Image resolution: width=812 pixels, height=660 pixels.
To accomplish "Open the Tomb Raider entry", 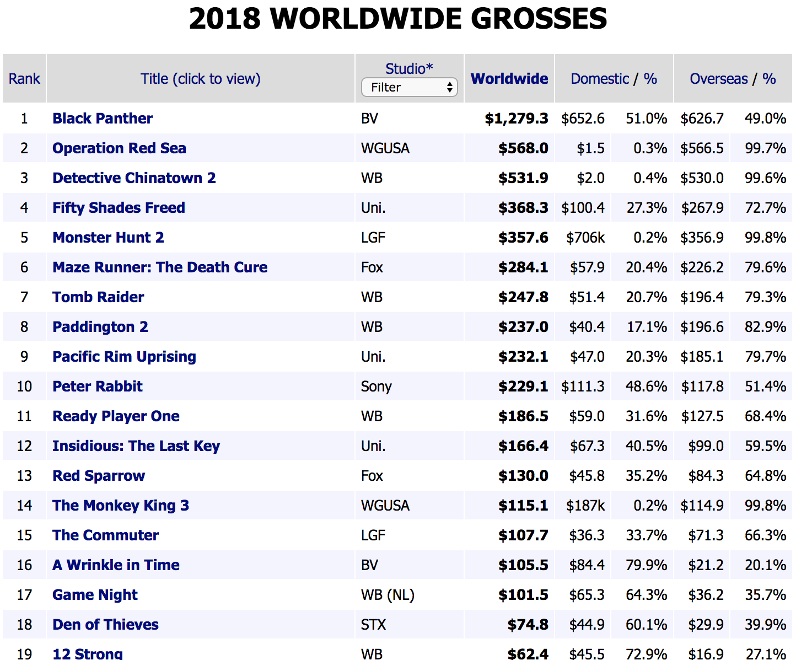I will coord(98,297).
